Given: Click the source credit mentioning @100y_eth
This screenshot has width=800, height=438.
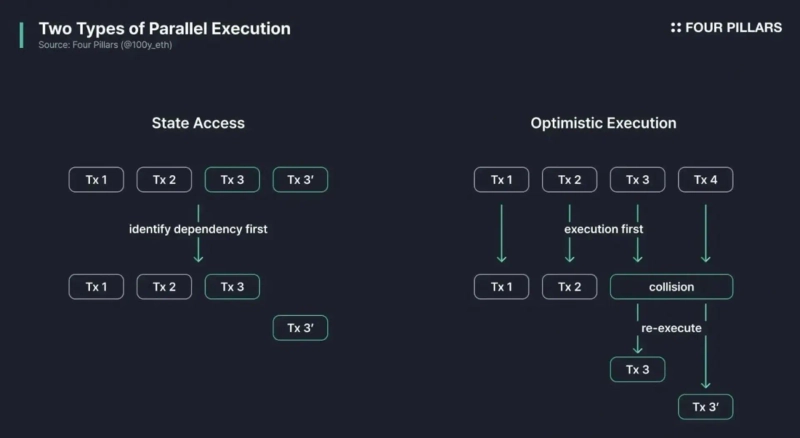Looking at the screenshot, I should click(105, 45).
